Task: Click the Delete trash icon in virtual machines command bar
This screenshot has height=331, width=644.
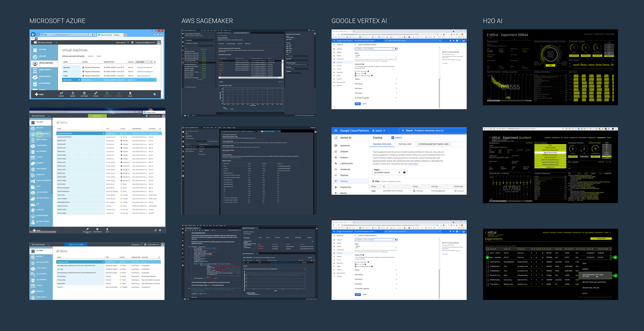Action: (x=130, y=93)
